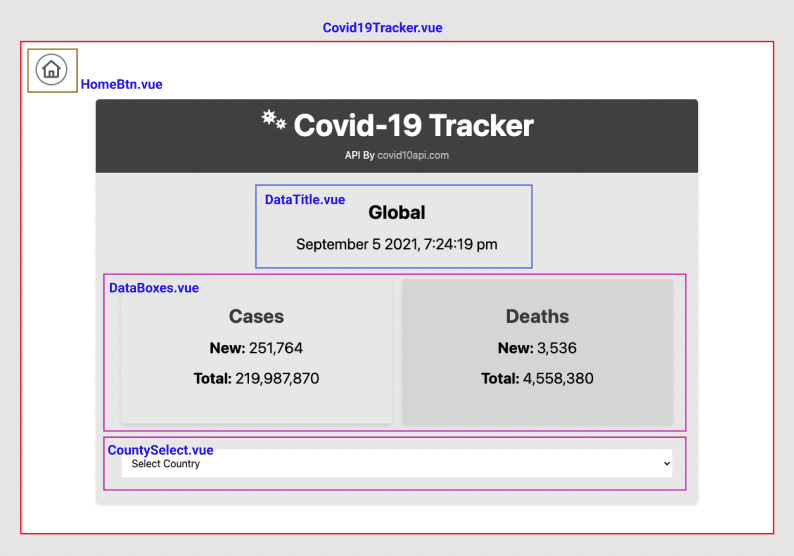Click the Cases heading
The height and width of the screenshot is (556, 794).
click(256, 316)
